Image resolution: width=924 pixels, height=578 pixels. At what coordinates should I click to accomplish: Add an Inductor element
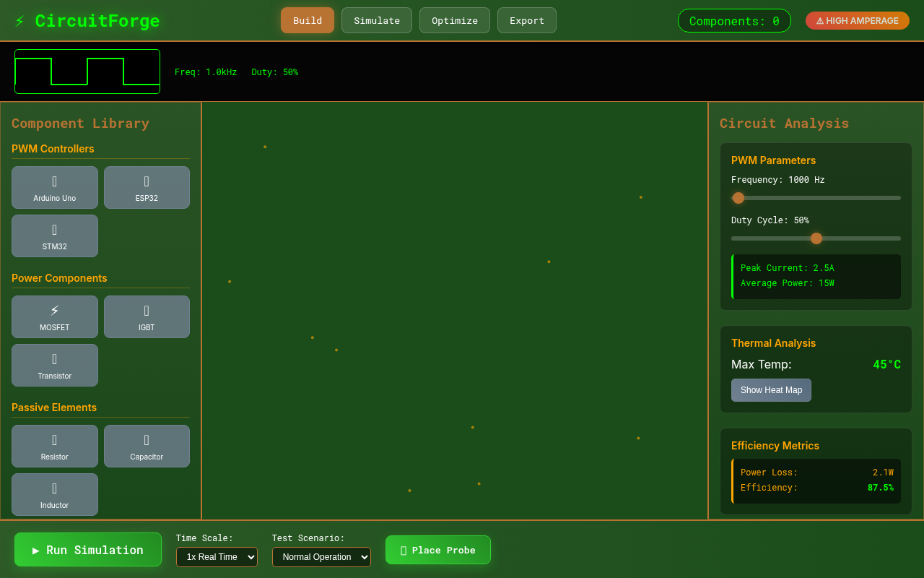[54, 494]
